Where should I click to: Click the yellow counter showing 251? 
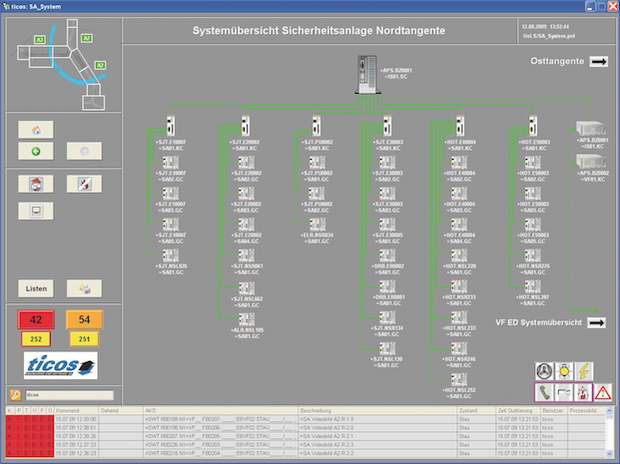click(84, 339)
